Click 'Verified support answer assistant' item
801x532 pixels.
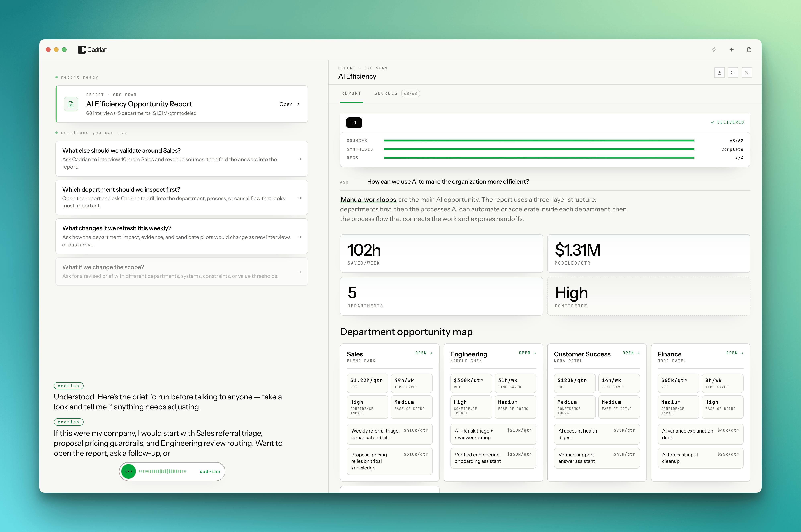597,458
